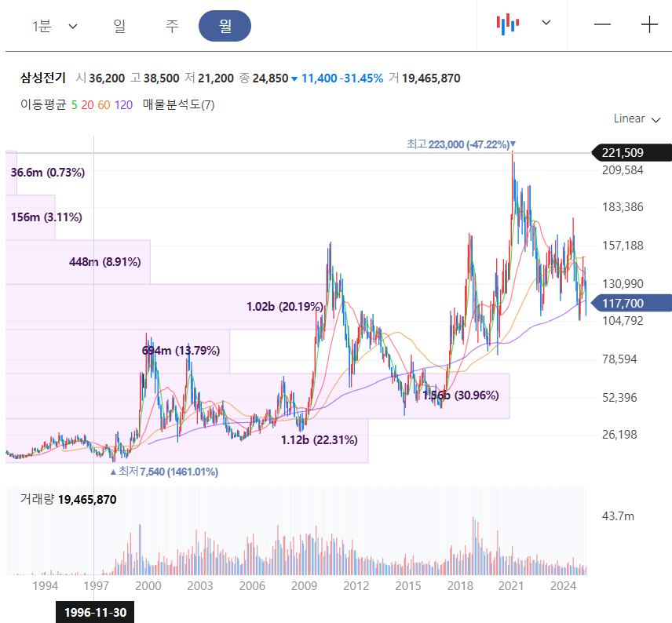Click the 43.7m volume axis value
Viewport: 672px width, 623px height.
[x=618, y=516]
